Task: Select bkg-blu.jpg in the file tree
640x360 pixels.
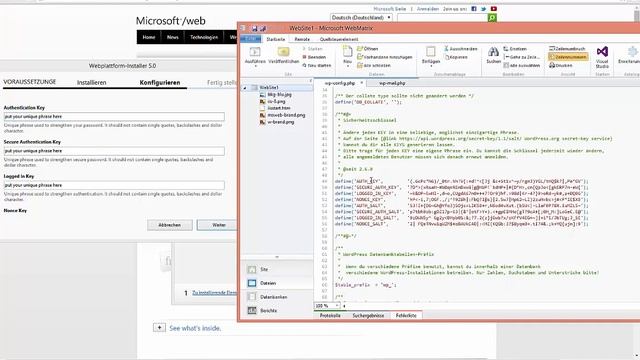Action: (279, 95)
